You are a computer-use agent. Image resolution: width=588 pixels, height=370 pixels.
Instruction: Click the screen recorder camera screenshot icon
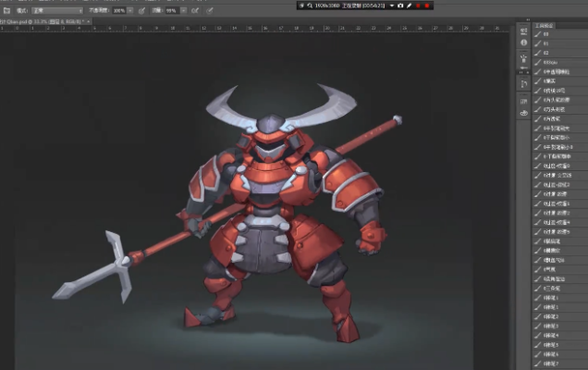tap(400, 6)
